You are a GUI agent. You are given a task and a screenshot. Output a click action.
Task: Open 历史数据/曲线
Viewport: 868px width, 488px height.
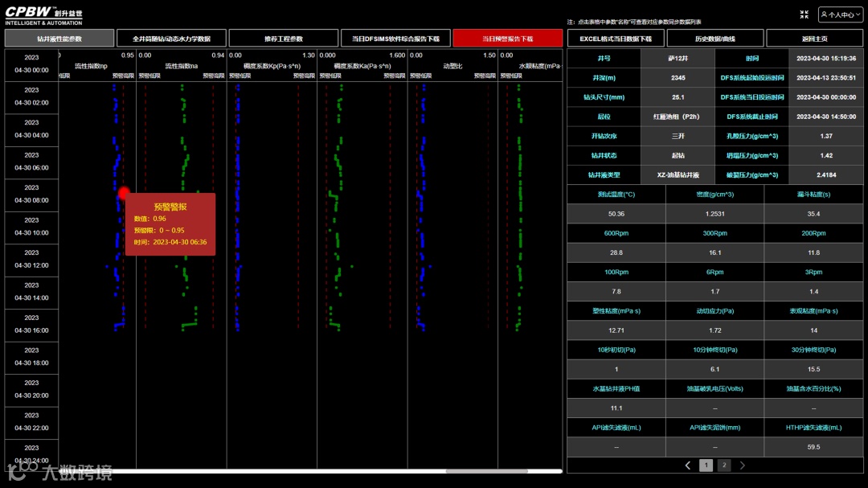pos(715,39)
